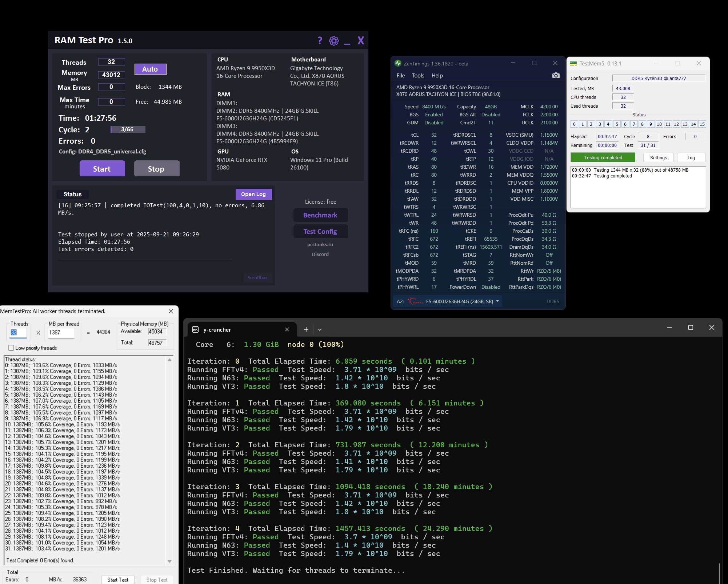Open RAM Test Pro settings gear
Screen dimensions: 728x584
pos(333,40)
